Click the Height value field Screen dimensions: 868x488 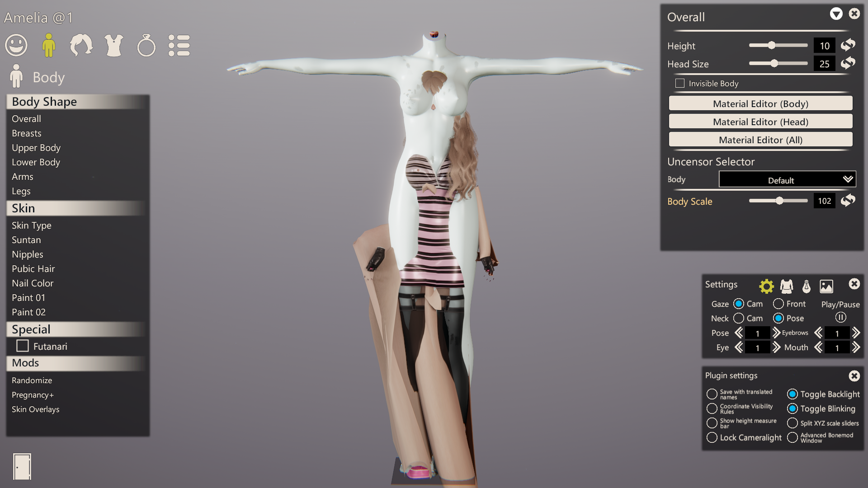pyautogui.click(x=824, y=46)
